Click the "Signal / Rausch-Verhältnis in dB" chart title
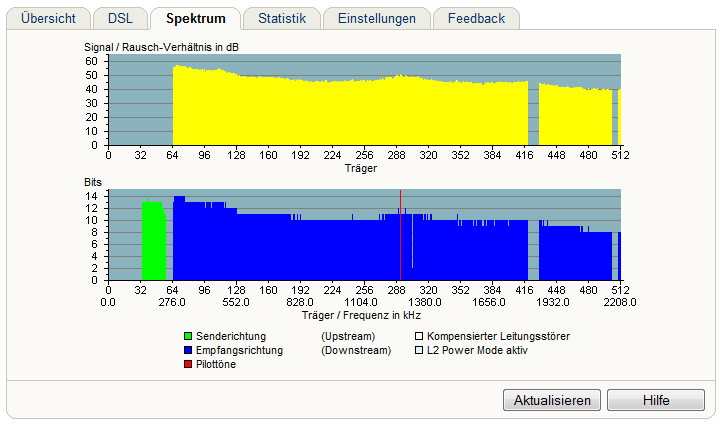This screenshot has width=720, height=425. 161,47
